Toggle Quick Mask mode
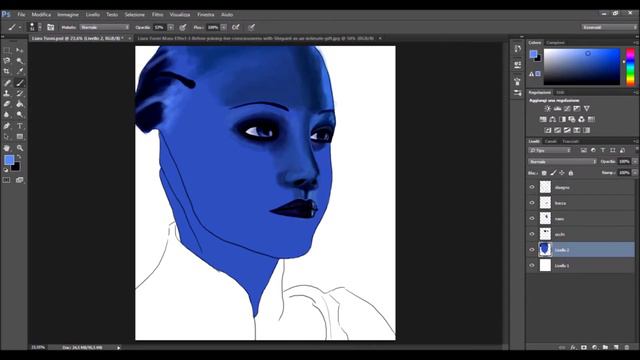640x360 pixels. (x=7, y=180)
